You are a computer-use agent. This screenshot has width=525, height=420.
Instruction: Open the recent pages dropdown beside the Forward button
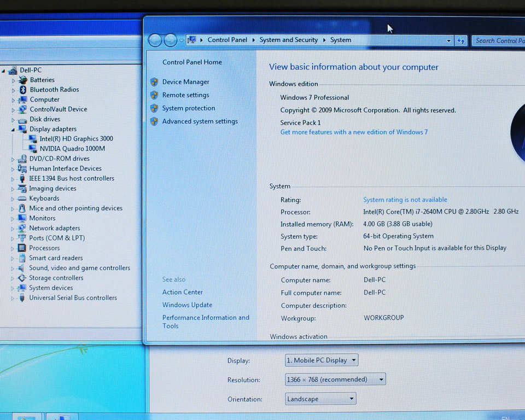click(x=182, y=40)
